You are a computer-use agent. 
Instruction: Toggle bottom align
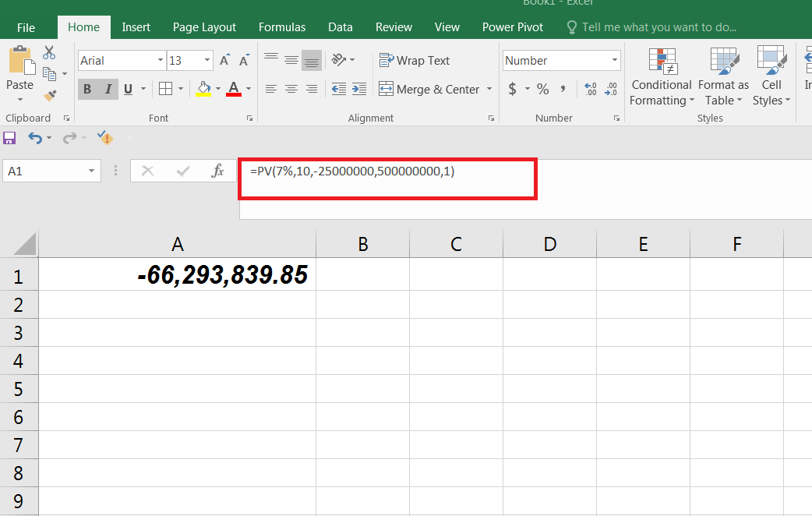[312, 60]
